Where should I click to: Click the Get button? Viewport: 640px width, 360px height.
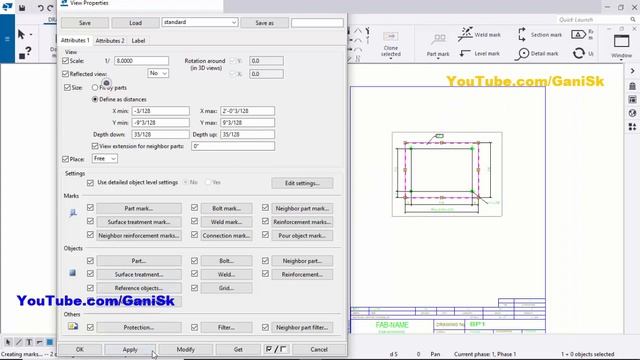coord(238,349)
